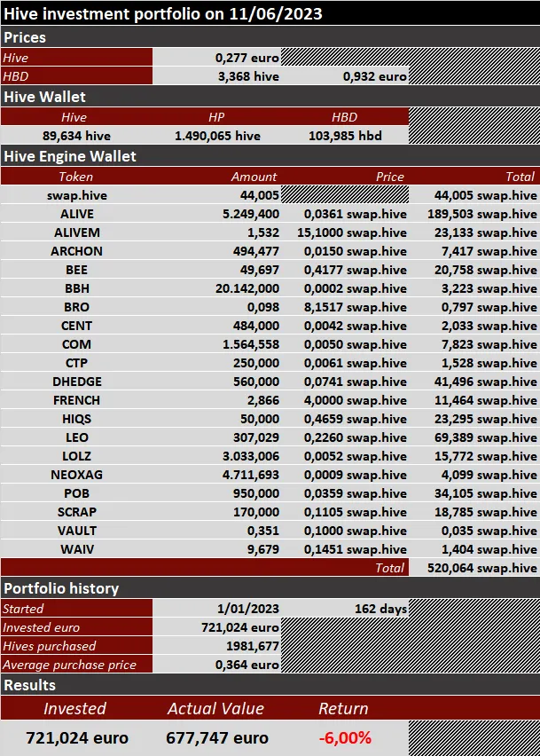The image size is (540, 756).
Task: Click the BRO price '8,1517 swap.hive'
Action: pyautogui.click(x=355, y=307)
